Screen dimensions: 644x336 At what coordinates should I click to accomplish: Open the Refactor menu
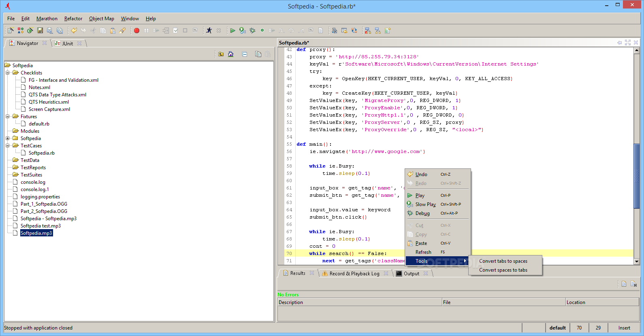[x=73, y=19]
